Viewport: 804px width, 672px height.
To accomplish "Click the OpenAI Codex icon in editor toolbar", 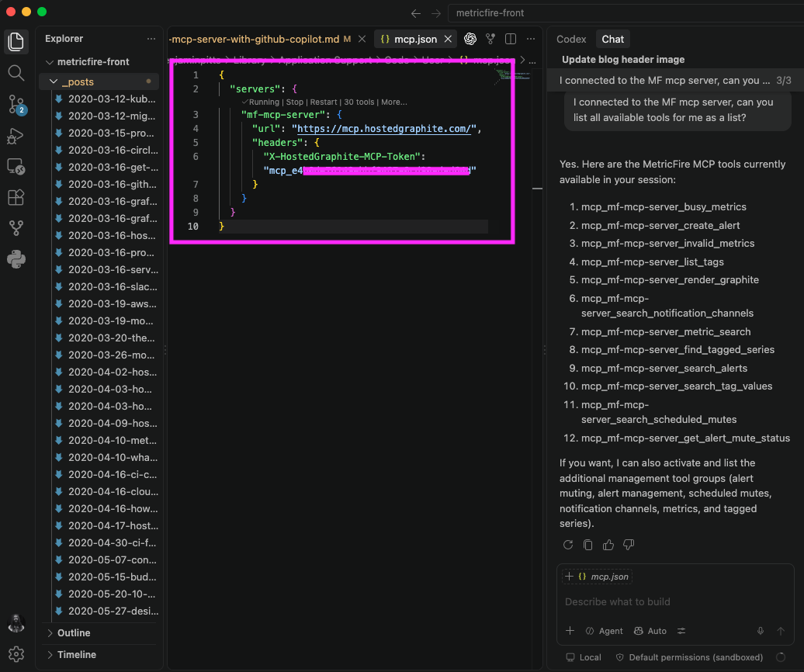I will click(x=470, y=39).
